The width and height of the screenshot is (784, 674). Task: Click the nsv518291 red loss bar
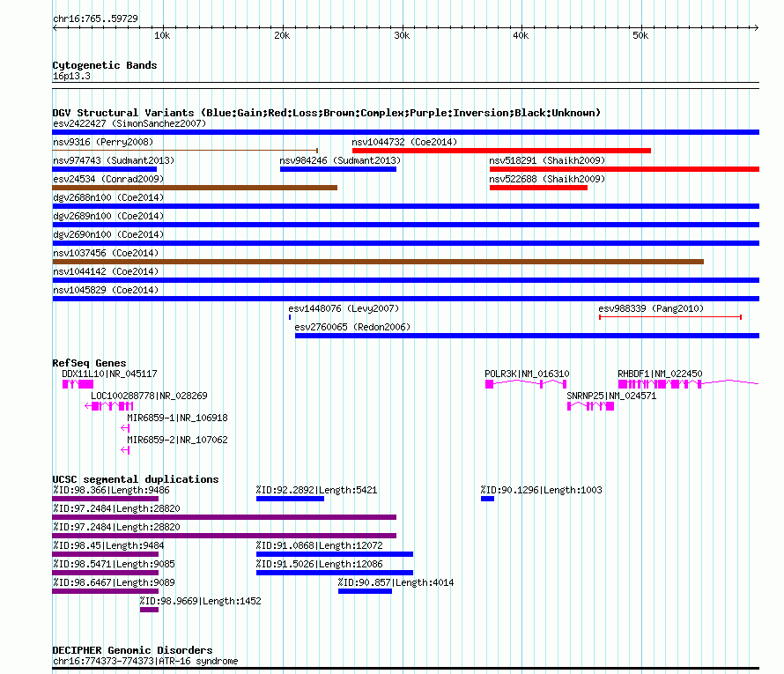625,169
